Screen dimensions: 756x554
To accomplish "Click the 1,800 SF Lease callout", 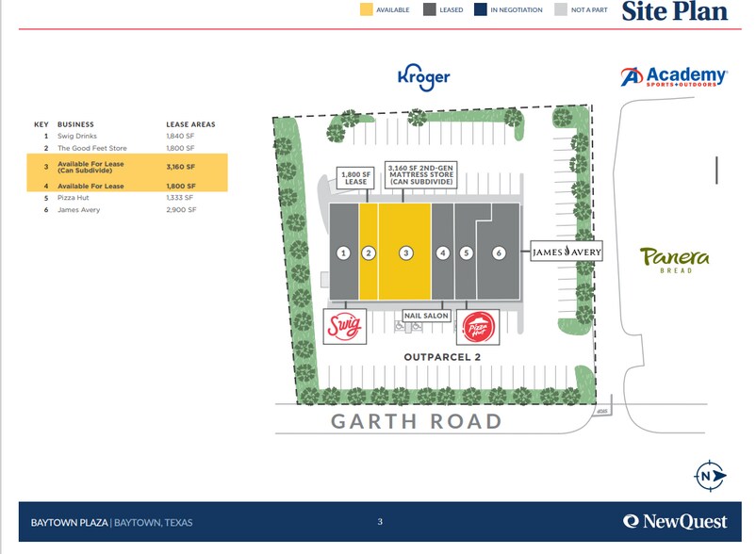I will pos(356,179).
